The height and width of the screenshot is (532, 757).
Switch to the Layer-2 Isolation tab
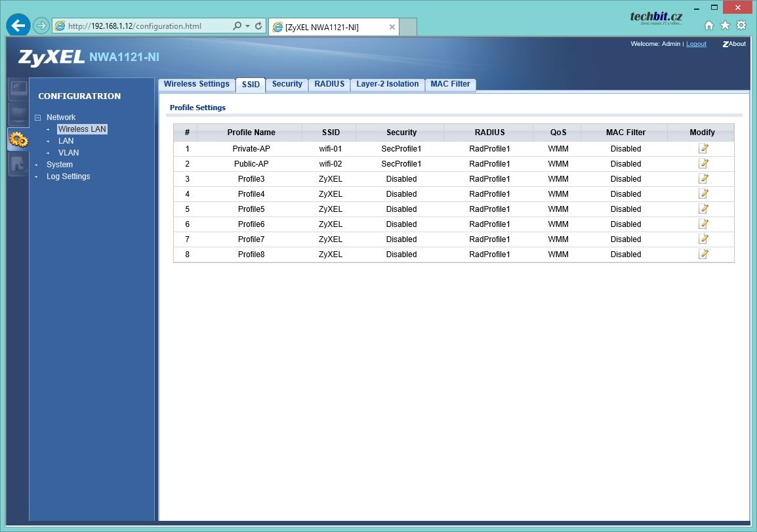coord(387,85)
